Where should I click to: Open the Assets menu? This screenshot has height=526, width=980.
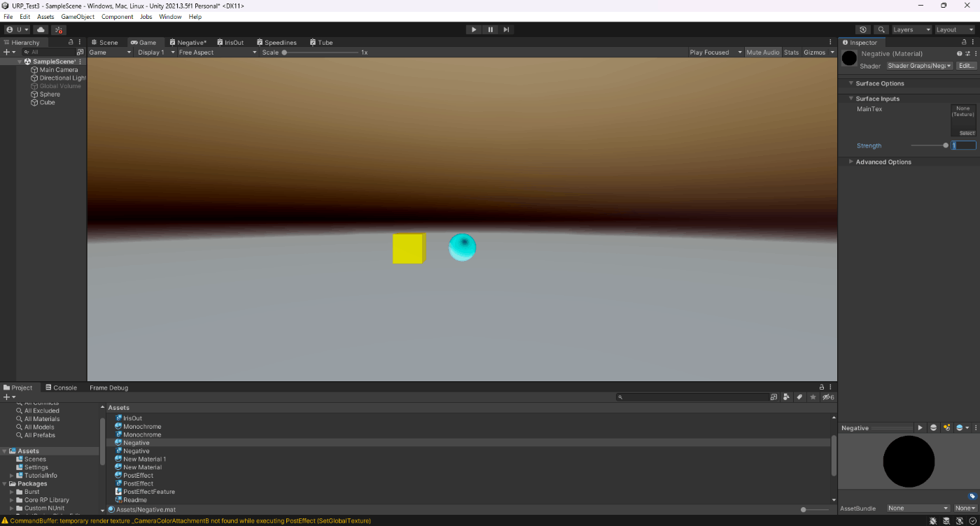tap(45, 17)
